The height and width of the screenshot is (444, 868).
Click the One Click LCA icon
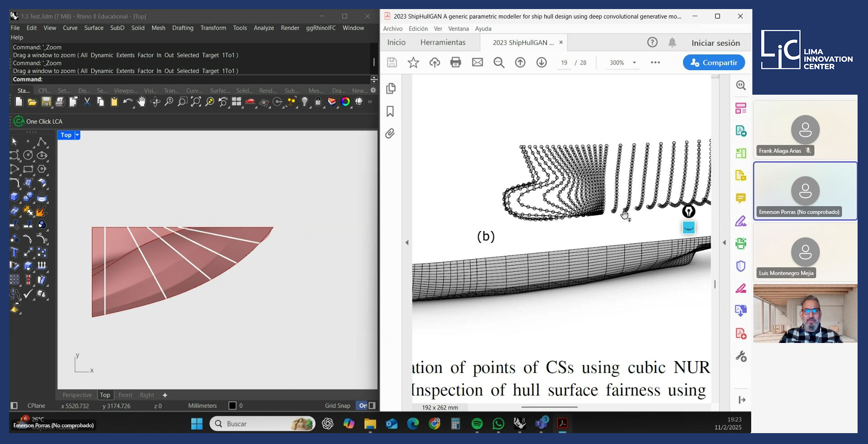click(x=19, y=121)
